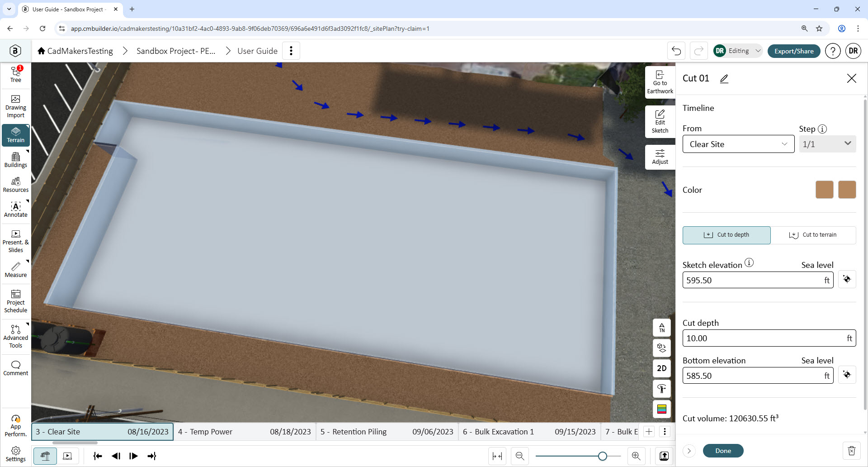The width and height of the screenshot is (868, 467).
Task: Click the street view person icon
Action: tap(662, 389)
